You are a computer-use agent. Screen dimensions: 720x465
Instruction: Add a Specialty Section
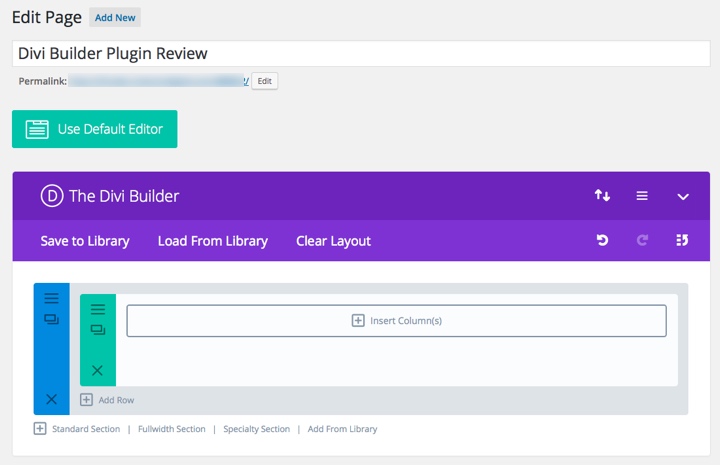click(257, 429)
